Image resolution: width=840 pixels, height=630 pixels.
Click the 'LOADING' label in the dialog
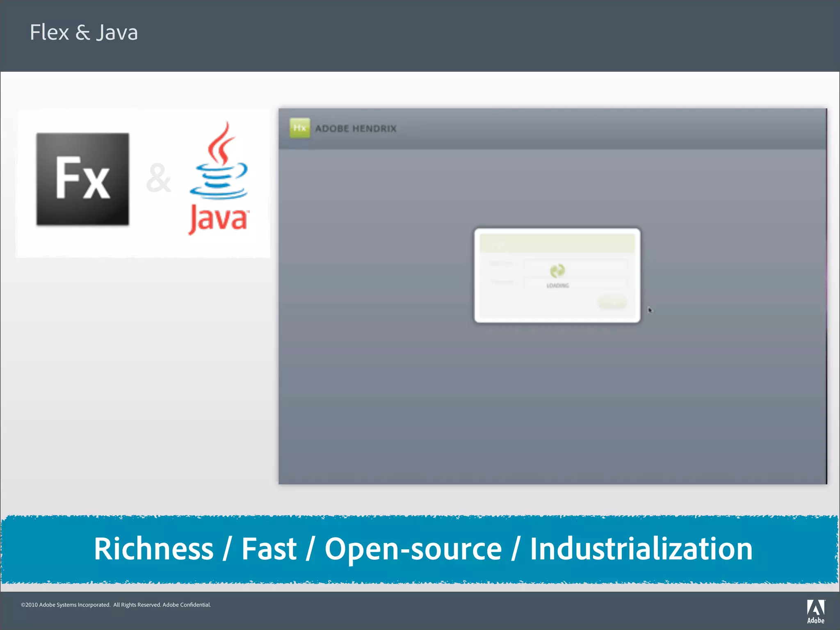click(x=558, y=285)
